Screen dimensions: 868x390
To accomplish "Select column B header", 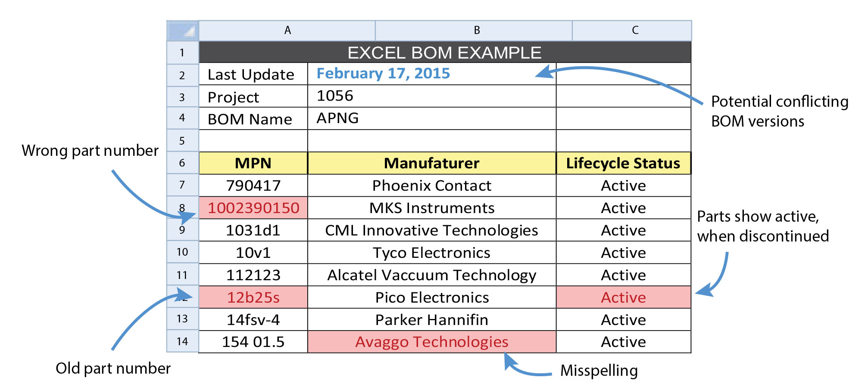I will (x=474, y=31).
